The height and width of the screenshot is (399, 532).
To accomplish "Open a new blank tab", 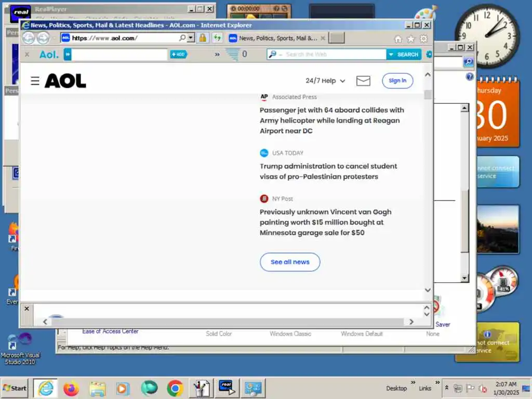I will pyautogui.click(x=337, y=38).
